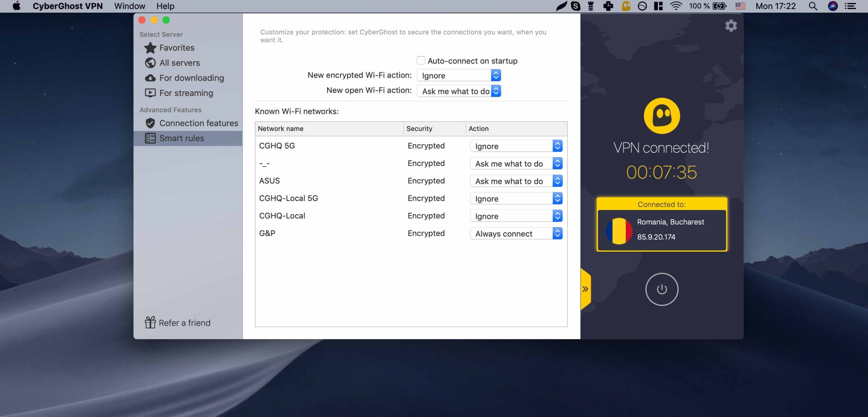Collapse panel with yellow double-arrow tab
Screen dimensions: 868x417
coord(586,289)
